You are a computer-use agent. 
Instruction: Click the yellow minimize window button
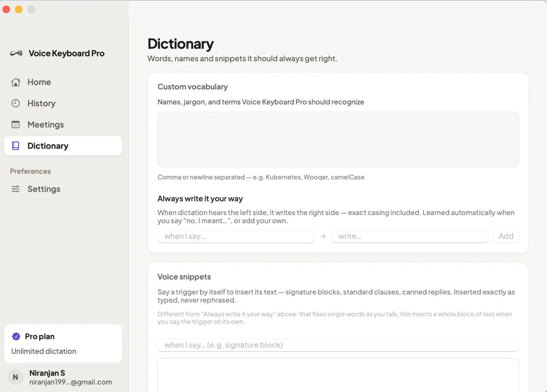19,10
